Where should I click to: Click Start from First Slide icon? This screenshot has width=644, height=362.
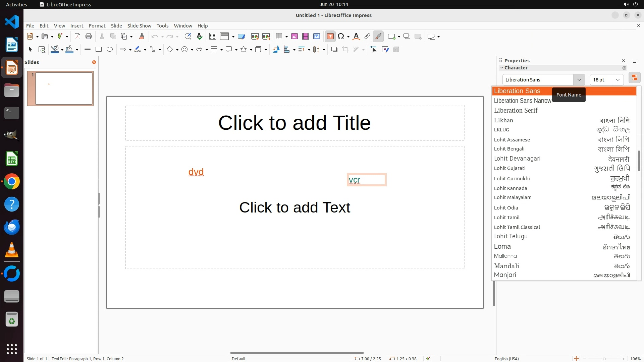(255, 37)
